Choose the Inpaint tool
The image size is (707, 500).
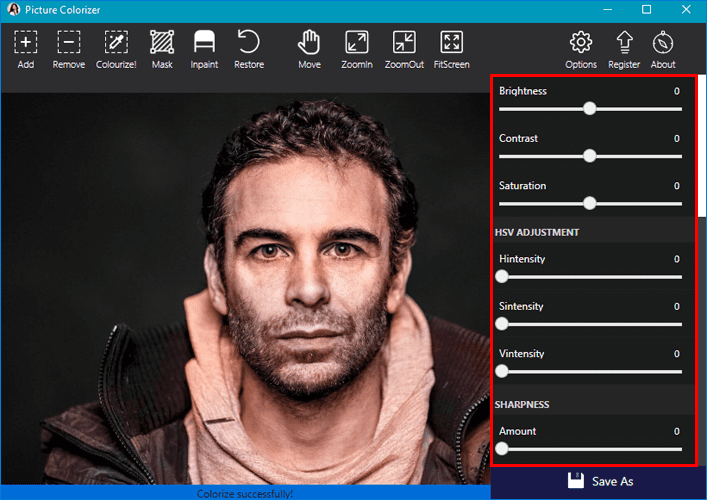coord(204,49)
